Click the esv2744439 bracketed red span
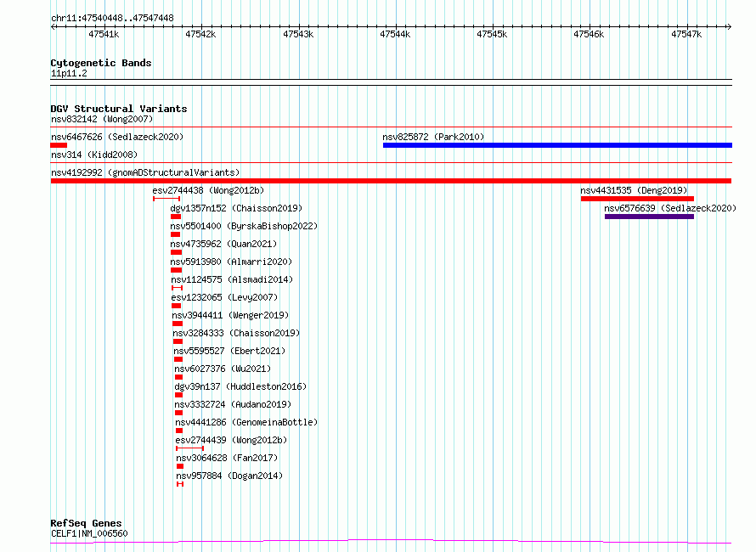 [x=190, y=448]
